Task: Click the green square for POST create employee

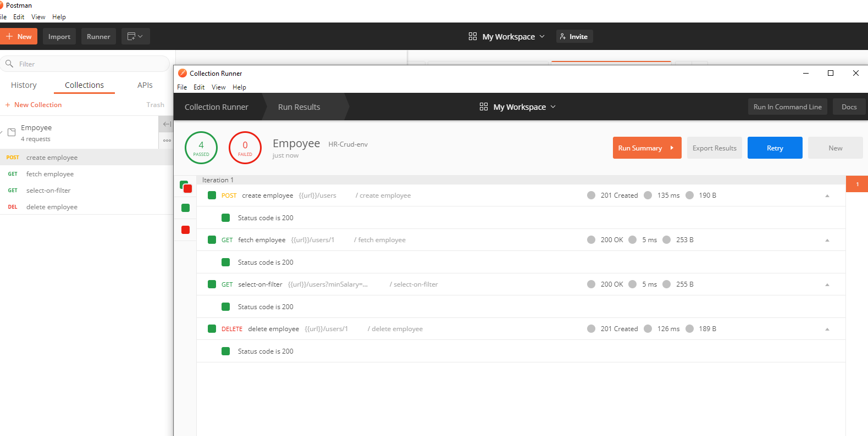Action: (x=212, y=195)
